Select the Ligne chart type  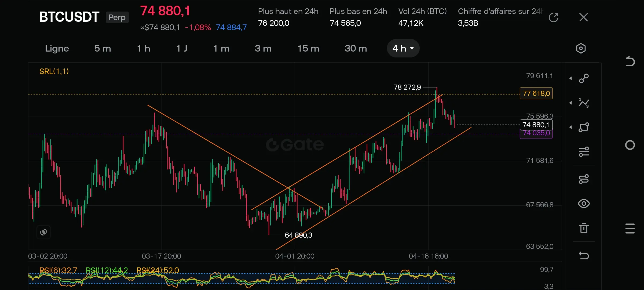[57, 48]
